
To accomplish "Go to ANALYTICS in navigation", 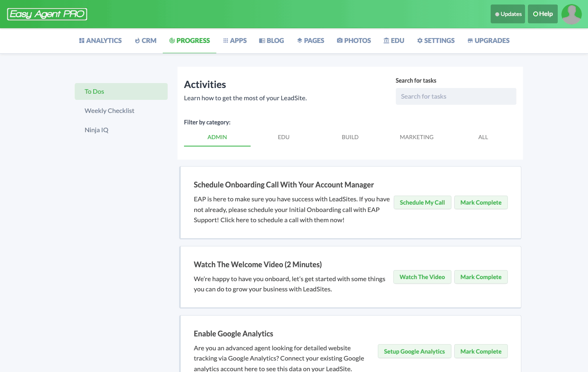I will [100, 41].
